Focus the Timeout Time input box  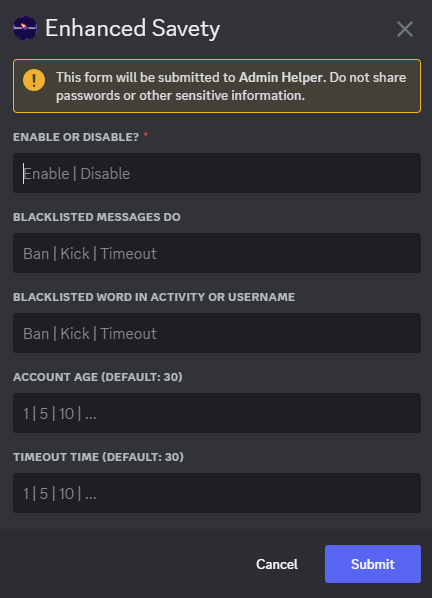point(217,493)
